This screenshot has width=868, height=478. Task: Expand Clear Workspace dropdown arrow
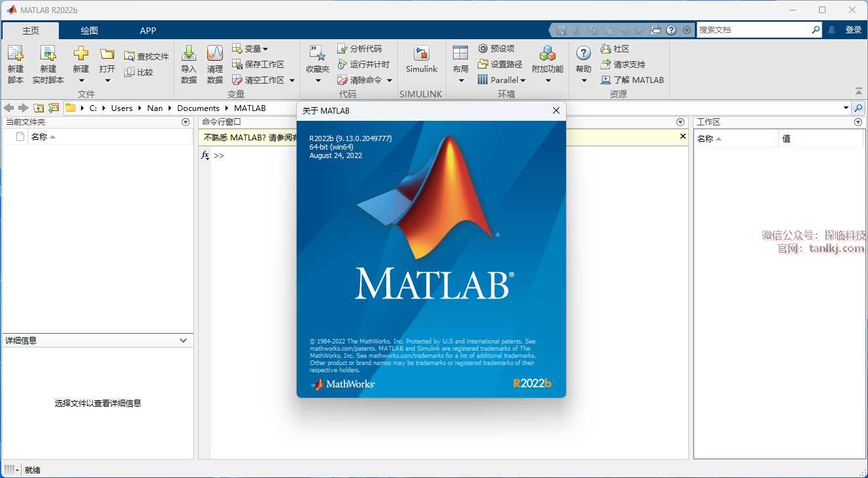[292, 80]
